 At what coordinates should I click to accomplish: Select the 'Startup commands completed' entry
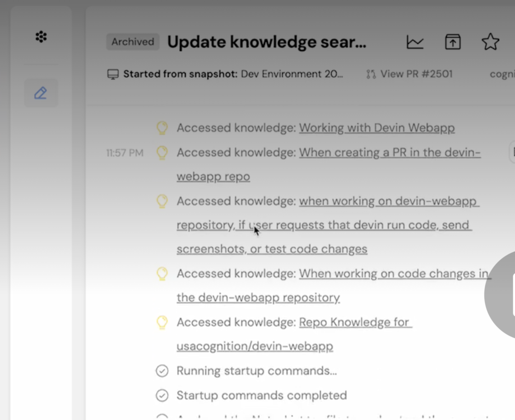[x=262, y=396]
